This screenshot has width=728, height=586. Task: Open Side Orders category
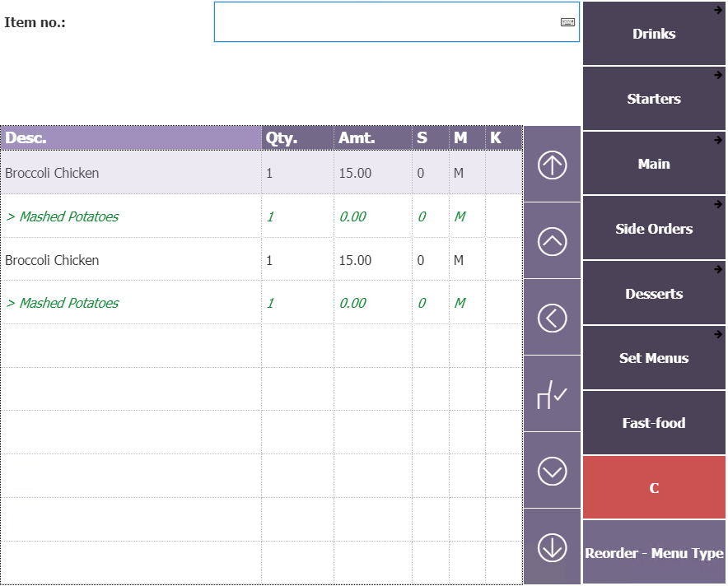point(654,229)
